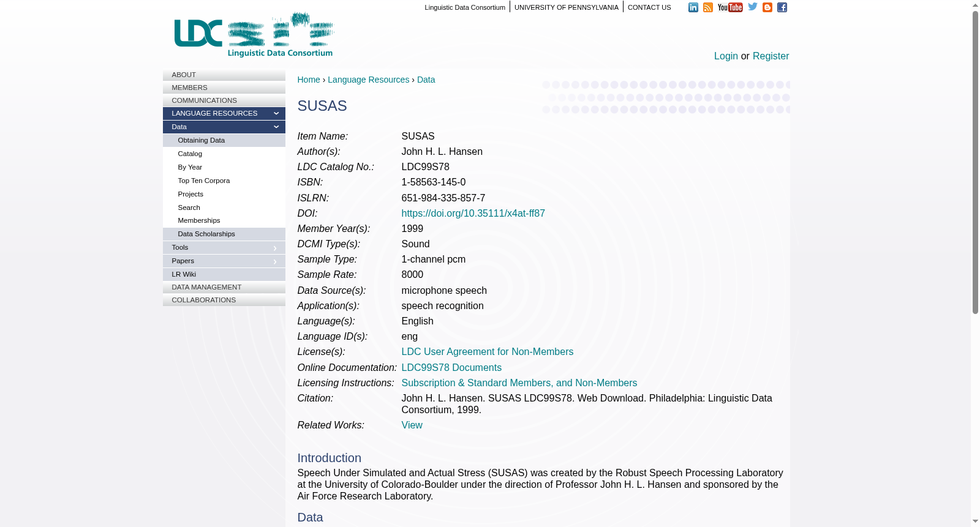Select the ISBN value 1-58563-145-0
This screenshot has height=527, width=980.
(x=433, y=182)
